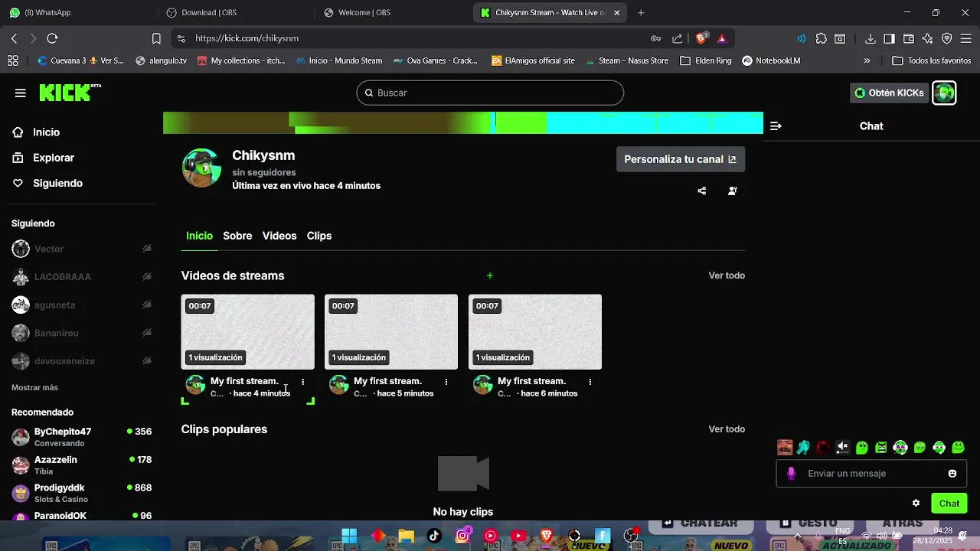The height and width of the screenshot is (551, 980).
Task: Open a new browser tab
Action: click(x=641, y=12)
